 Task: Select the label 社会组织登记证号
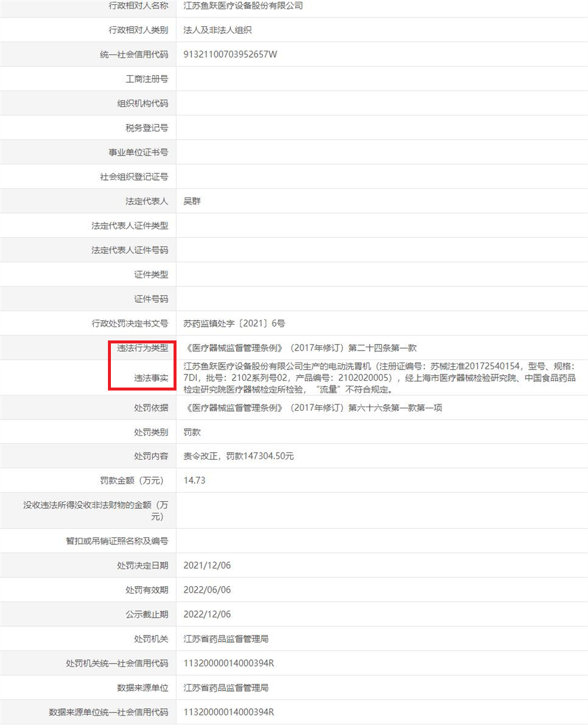point(134,176)
